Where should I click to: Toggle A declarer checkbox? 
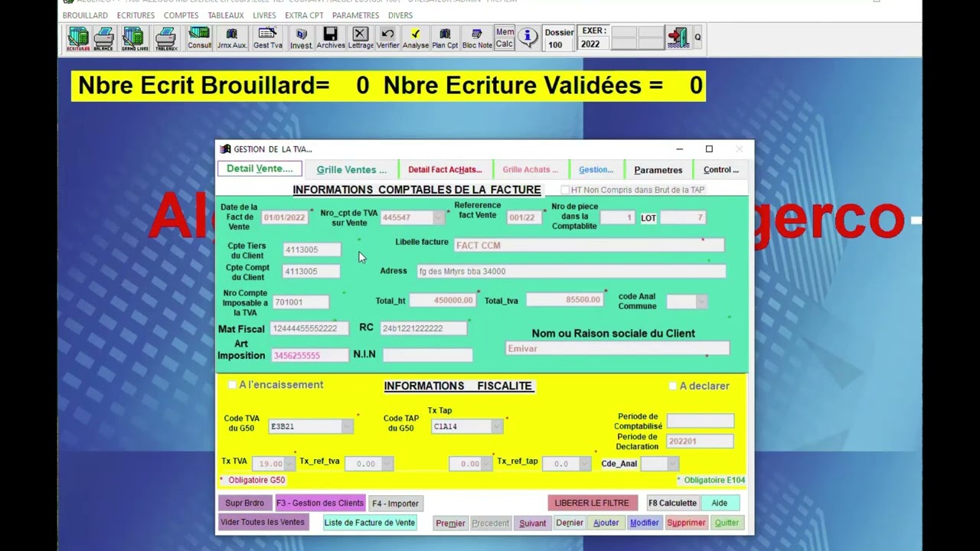tap(673, 386)
